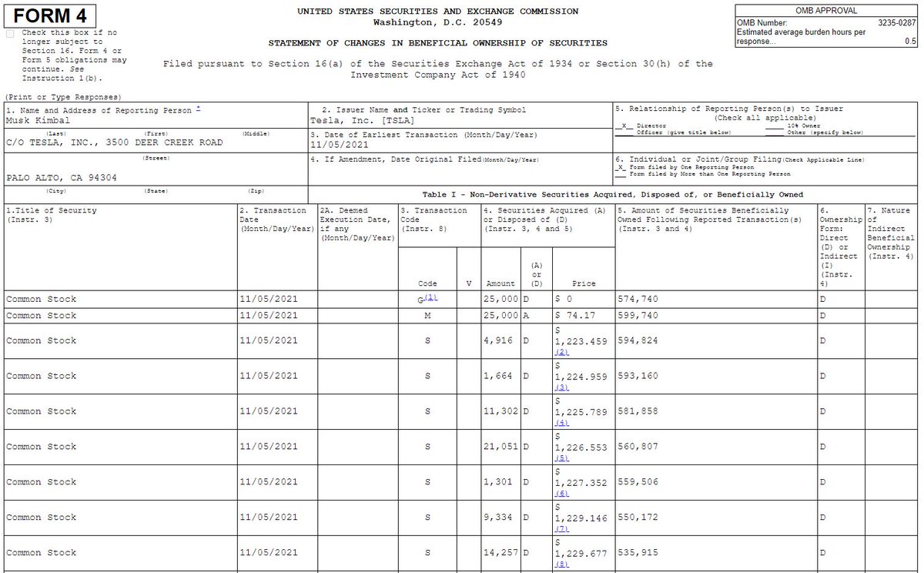The image size is (924, 573).
Task: Select the beneficially owned amount 594,824
Action: [x=638, y=340]
